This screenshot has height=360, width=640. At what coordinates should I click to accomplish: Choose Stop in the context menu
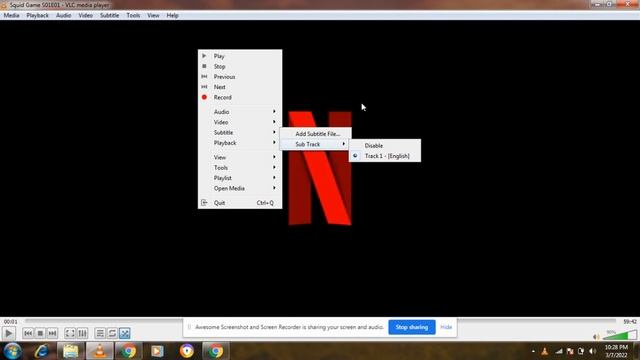tap(240, 67)
